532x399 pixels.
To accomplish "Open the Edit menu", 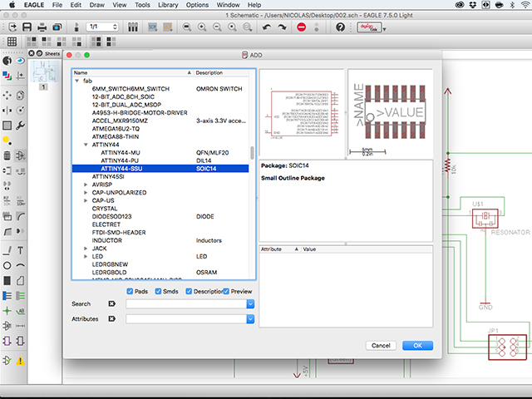I will click(76, 5).
